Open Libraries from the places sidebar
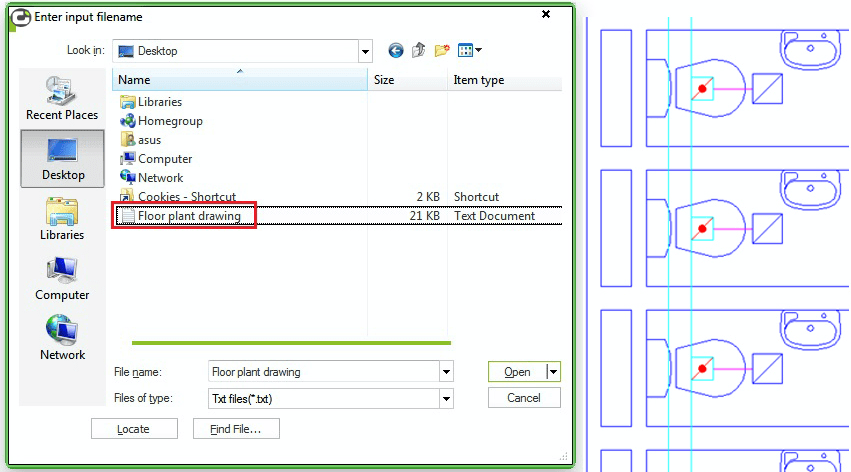Viewport: 851px width, 472px height. (x=62, y=218)
